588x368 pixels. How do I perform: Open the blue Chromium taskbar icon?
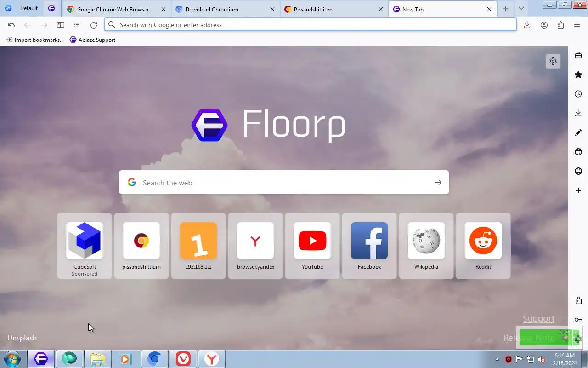[x=154, y=359]
